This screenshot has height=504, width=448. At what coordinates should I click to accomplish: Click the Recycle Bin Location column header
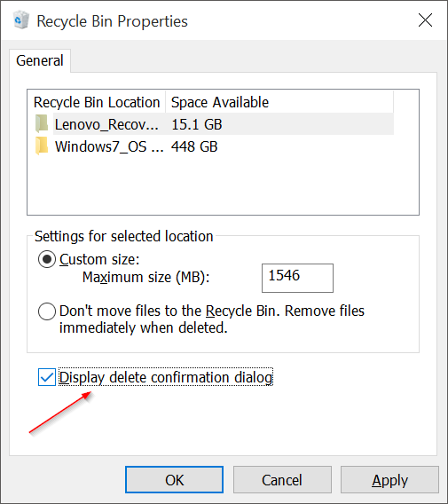97,102
